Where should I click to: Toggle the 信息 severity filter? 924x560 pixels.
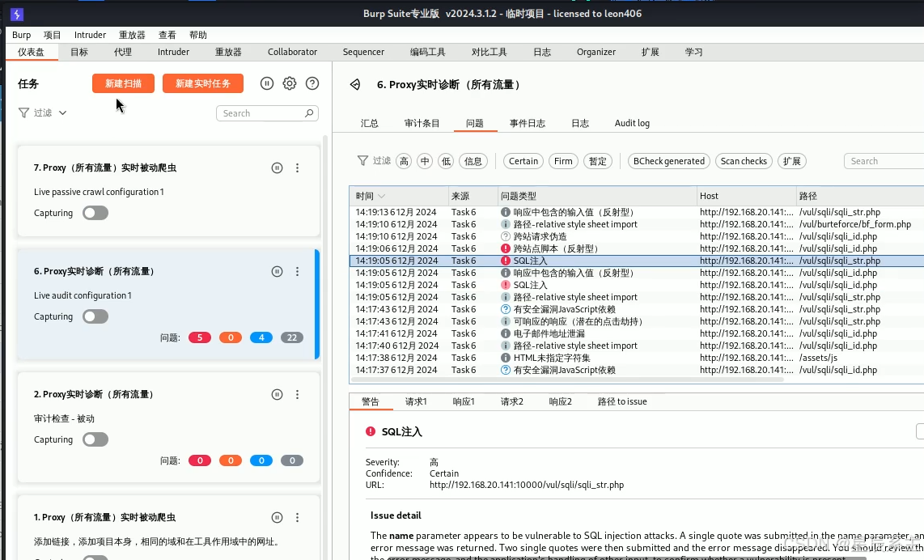tap(473, 161)
